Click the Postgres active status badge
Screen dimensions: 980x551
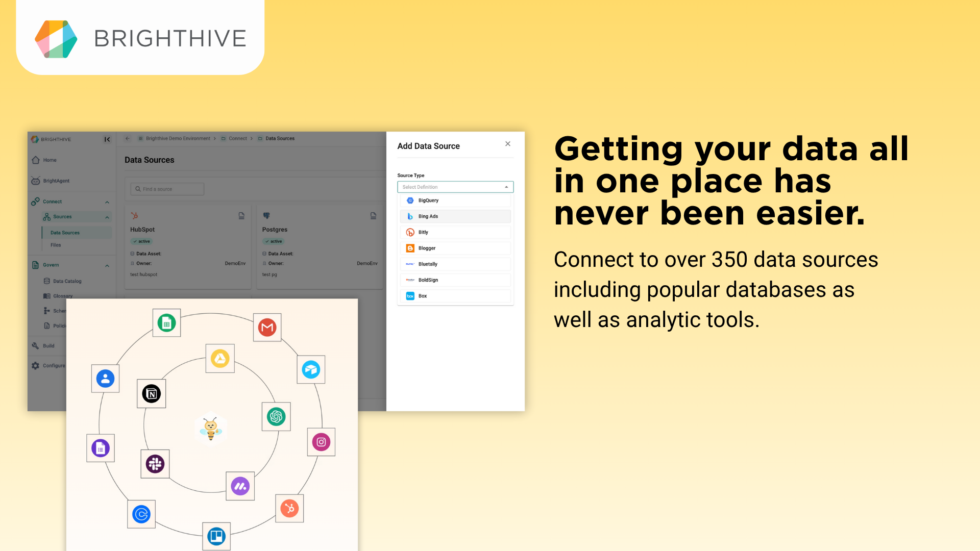pyautogui.click(x=274, y=241)
